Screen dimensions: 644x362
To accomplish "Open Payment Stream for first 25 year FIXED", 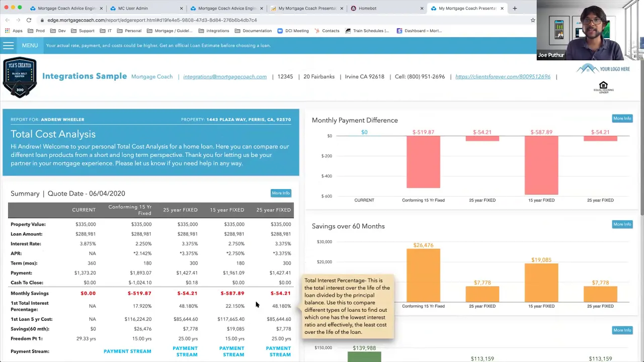I will tap(185, 351).
